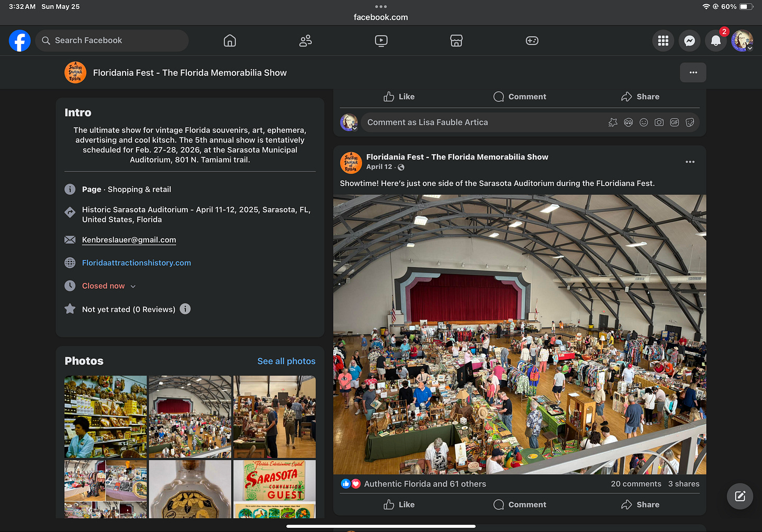Image resolution: width=762 pixels, height=532 pixels.
Task: Open Floridania Fest page logo in header
Action: click(x=75, y=73)
